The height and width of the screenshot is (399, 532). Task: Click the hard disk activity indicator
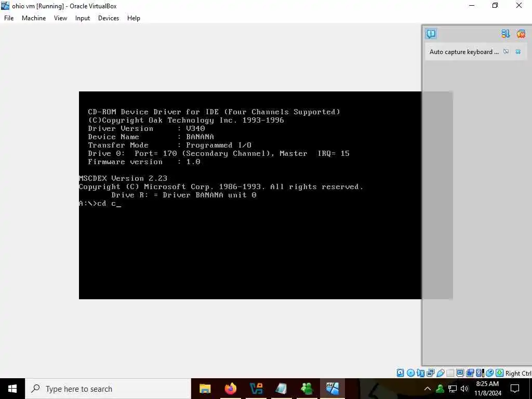[x=401, y=373]
